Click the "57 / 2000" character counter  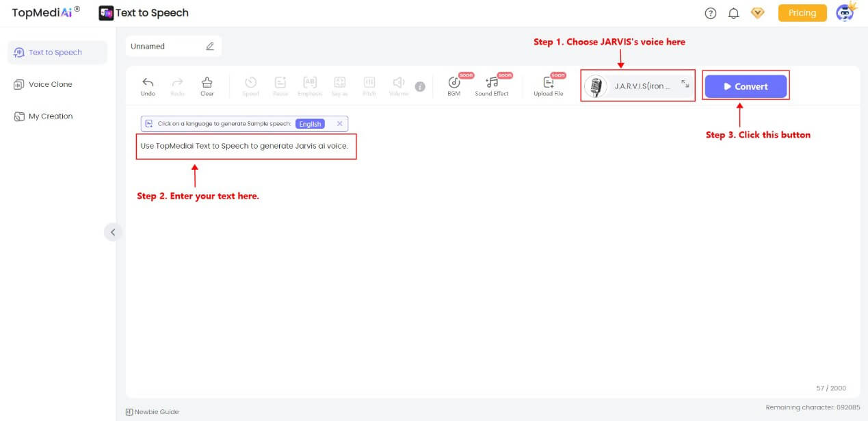point(830,388)
